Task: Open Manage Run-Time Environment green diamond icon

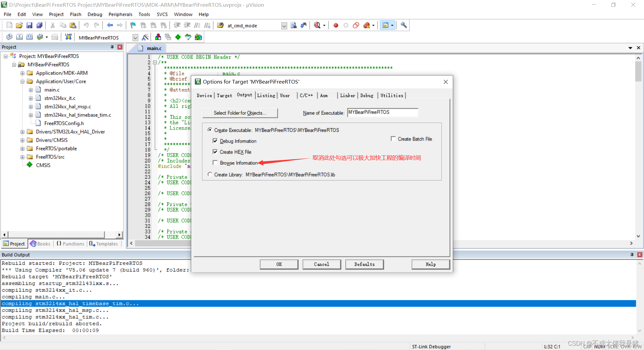Action: pos(178,37)
